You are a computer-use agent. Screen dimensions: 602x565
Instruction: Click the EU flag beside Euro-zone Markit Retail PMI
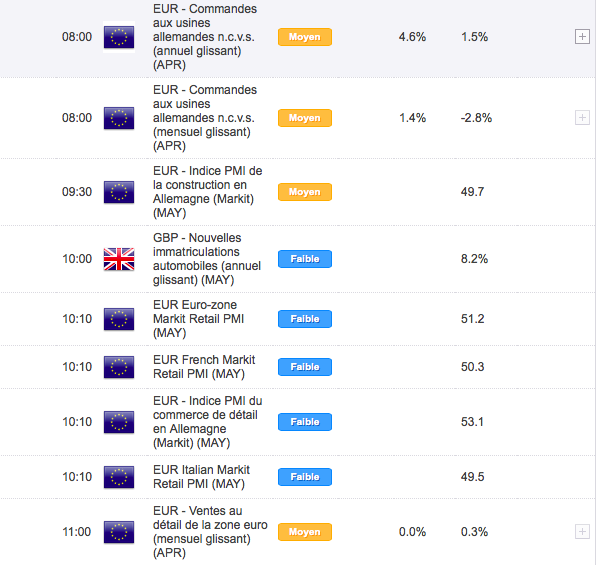click(119, 319)
